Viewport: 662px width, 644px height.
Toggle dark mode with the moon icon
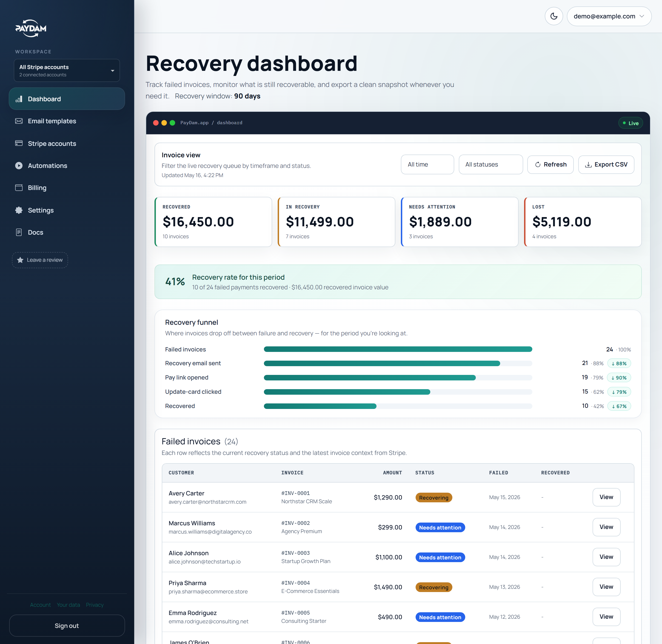pyautogui.click(x=554, y=16)
